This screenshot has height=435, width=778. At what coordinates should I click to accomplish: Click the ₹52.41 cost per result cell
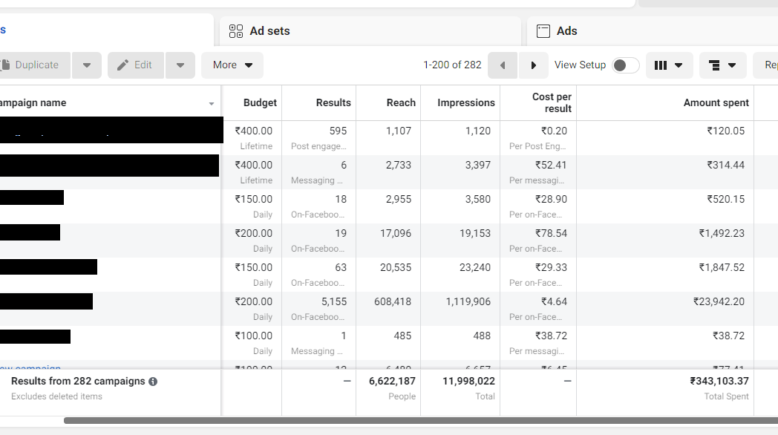(x=551, y=165)
